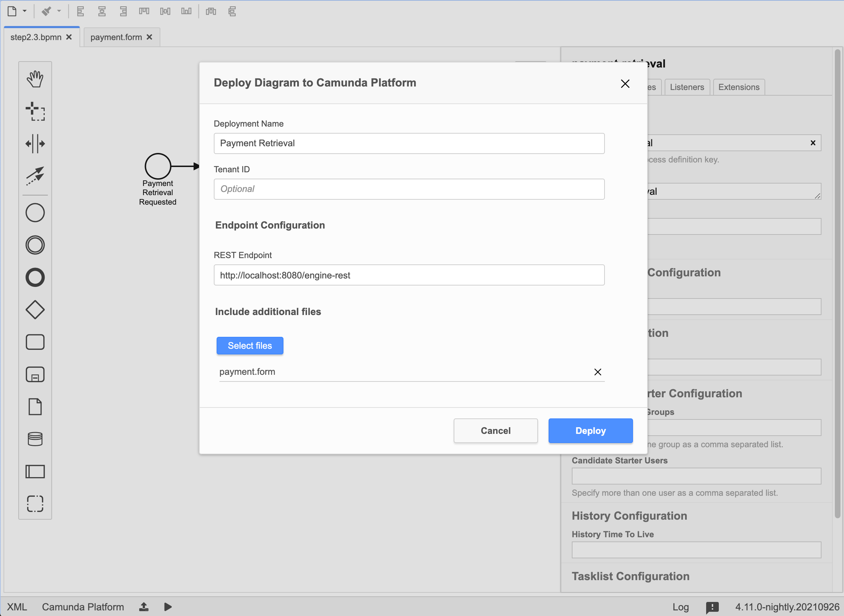
Task: Click the Deploy button
Action: pyautogui.click(x=590, y=431)
